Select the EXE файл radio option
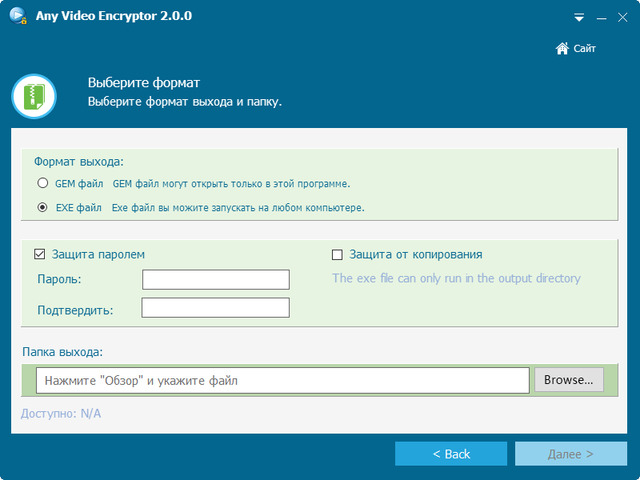Viewport: 640px width, 480px height. click(x=42, y=208)
